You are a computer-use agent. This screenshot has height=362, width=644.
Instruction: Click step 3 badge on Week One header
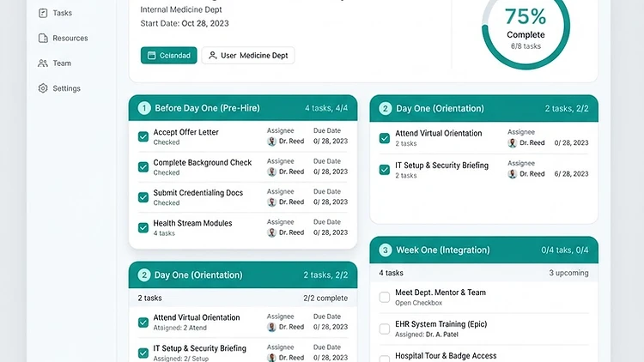click(385, 250)
